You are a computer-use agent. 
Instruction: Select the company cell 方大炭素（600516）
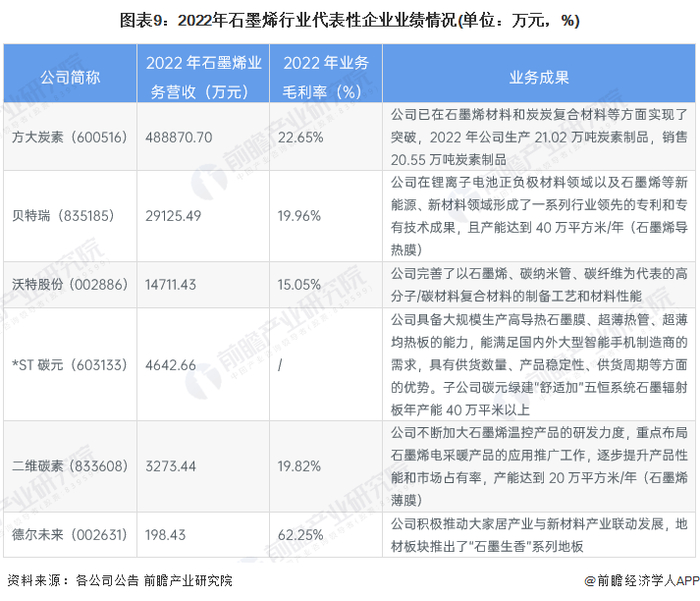pos(70,137)
